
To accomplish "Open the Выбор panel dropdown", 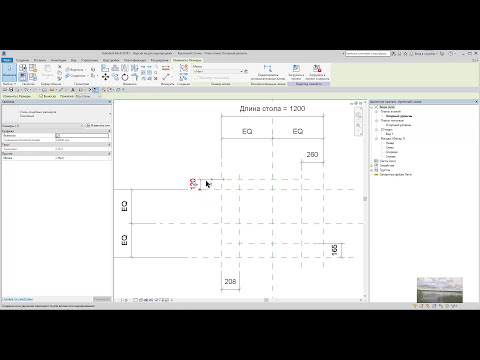I will (9, 84).
